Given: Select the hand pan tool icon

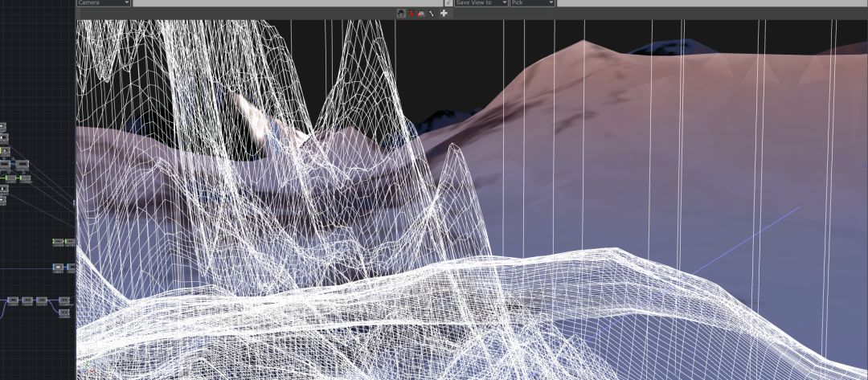Looking at the screenshot, I should 401,14.
